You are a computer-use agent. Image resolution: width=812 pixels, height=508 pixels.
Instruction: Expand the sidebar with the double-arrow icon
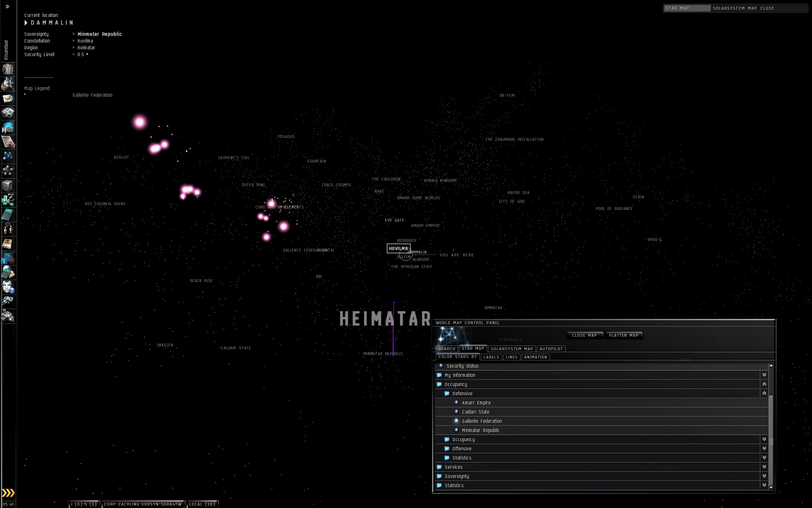pos(7,7)
